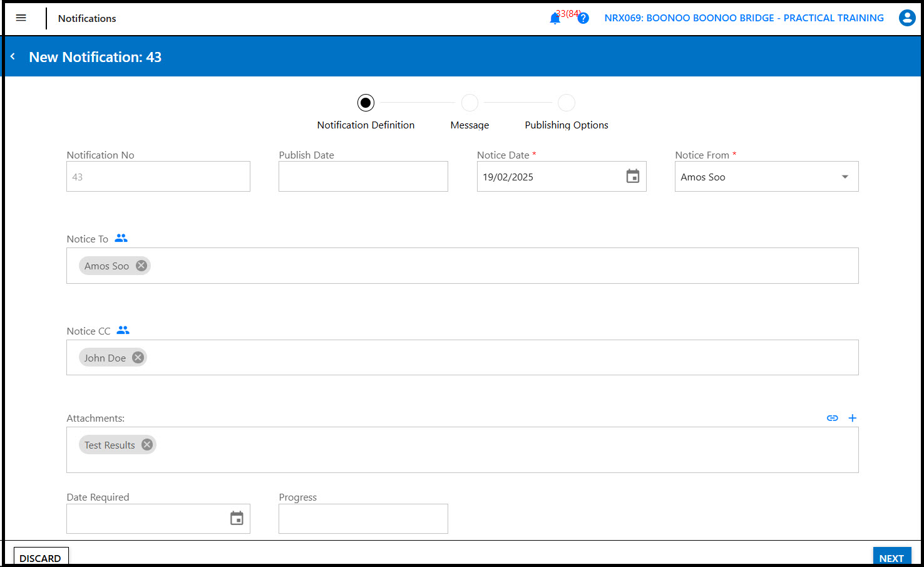
Task: Remove John Doe from Notice CC
Action: point(138,358)
